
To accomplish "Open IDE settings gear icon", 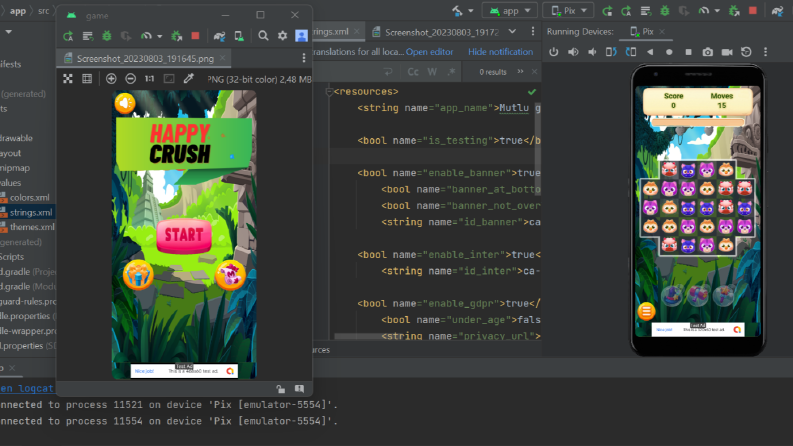I will [282, 36].
